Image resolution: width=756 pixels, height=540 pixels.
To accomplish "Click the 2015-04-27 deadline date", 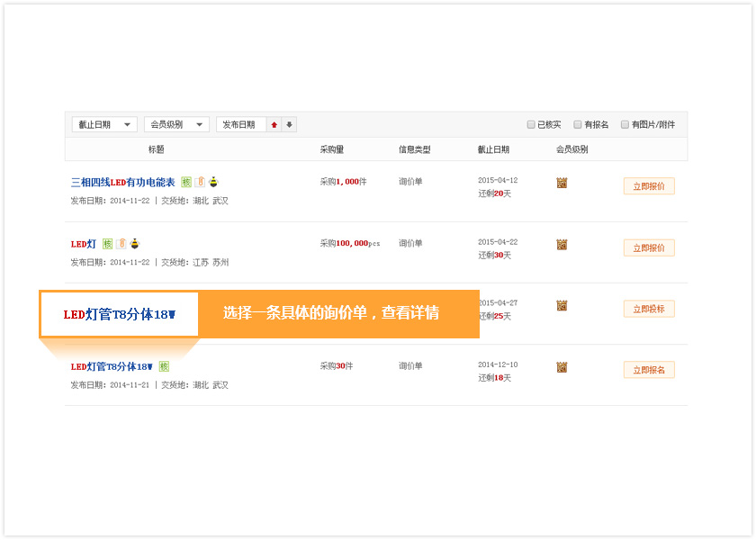I will pos(498,303).
